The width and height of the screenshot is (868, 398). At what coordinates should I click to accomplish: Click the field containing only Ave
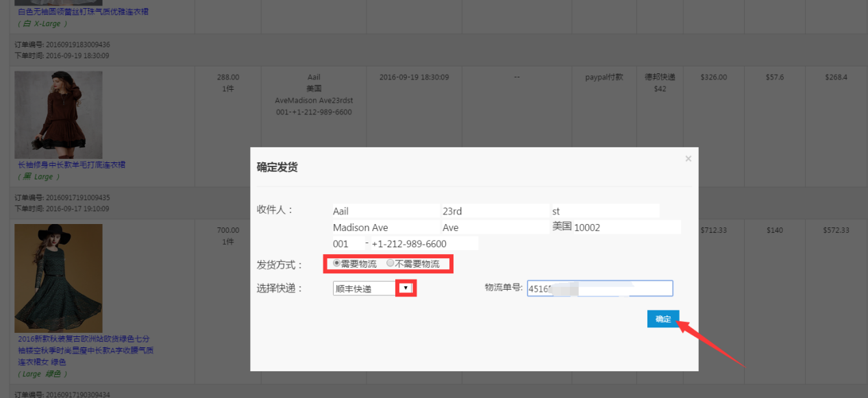coord(495,227)
